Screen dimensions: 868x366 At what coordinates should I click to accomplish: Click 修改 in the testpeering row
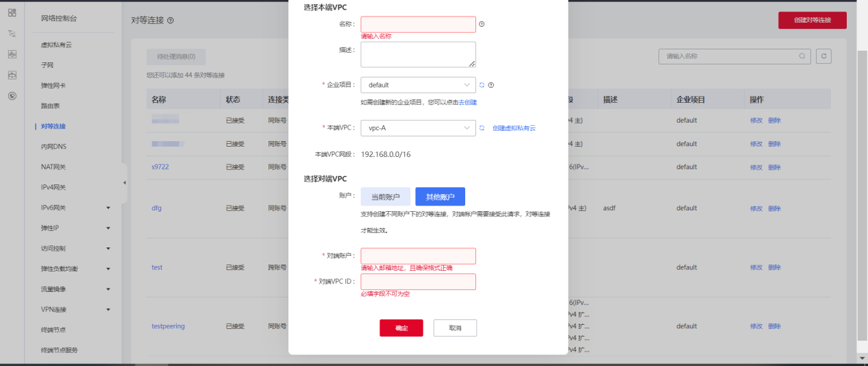[756, 326]
